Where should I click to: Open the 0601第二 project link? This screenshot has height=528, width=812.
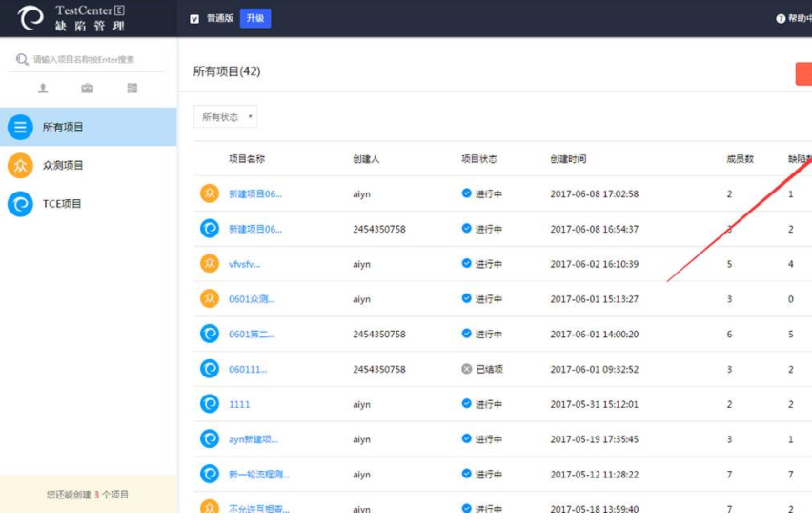click(x=252, y=335)
